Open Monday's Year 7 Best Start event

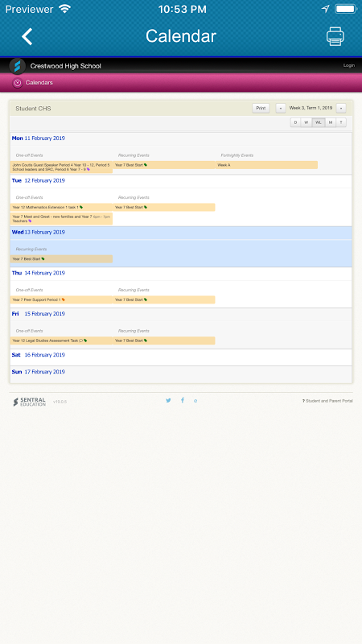pyautogui.click(x=164, y=165)
